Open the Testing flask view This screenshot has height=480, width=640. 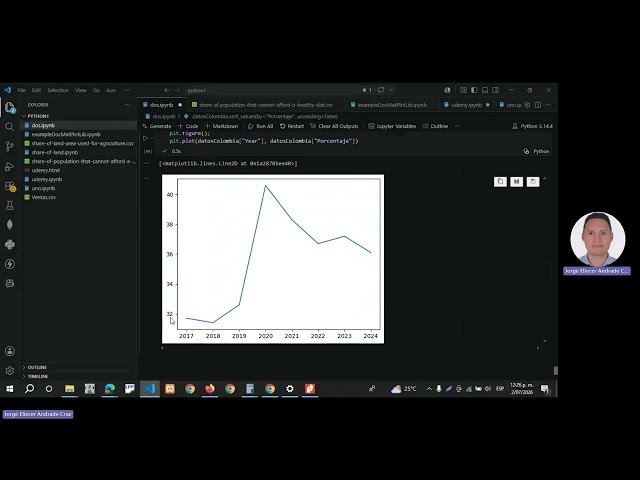pyautogui.click(x=9, y=205)
